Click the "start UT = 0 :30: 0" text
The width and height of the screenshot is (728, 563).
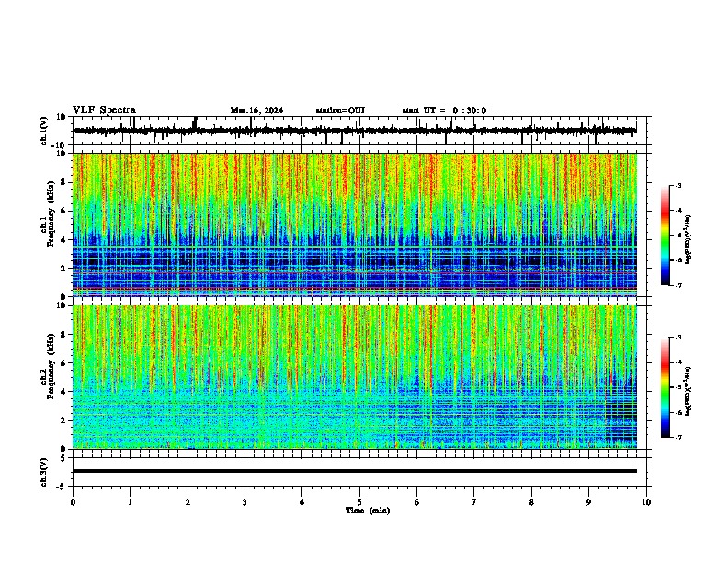[444, 110]
